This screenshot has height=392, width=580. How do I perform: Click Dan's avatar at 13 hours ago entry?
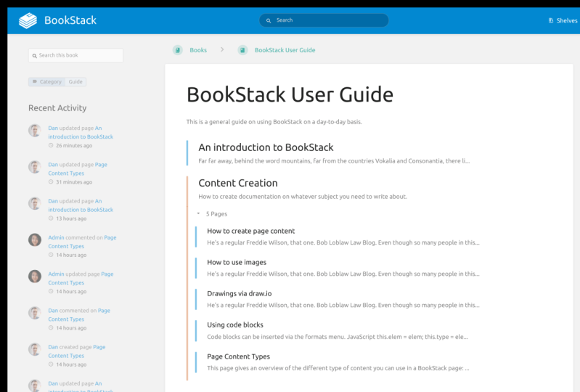click(x=35, y=203)
